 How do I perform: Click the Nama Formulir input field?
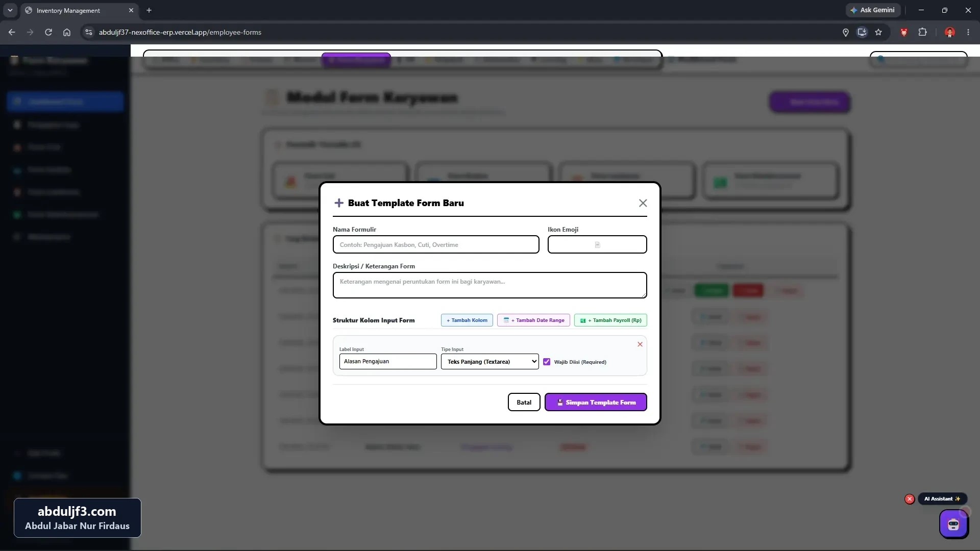click(x=436, y=245)
